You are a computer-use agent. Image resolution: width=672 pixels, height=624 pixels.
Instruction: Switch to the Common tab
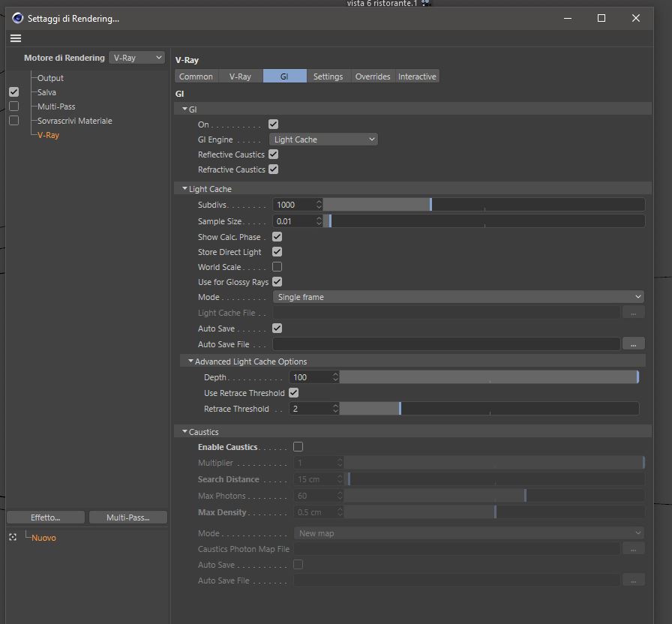pos(196,76)
